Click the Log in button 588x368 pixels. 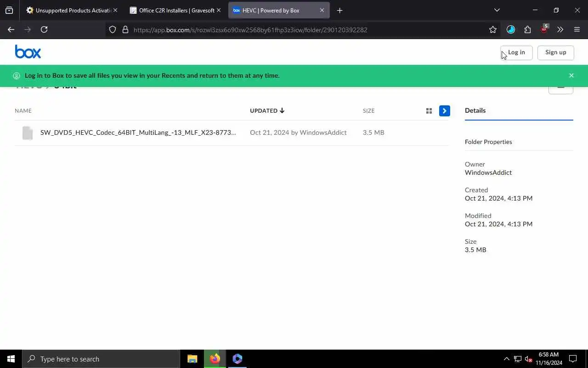coord(516,52)
